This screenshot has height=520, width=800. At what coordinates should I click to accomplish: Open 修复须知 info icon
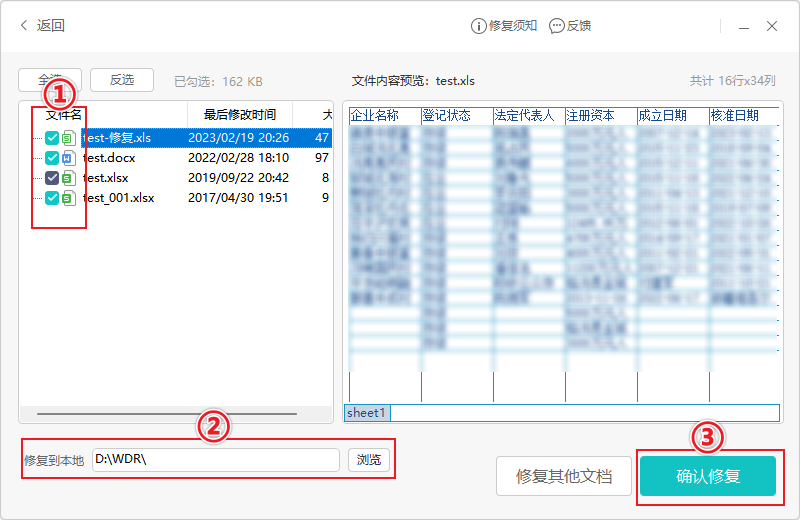[478, 26]
